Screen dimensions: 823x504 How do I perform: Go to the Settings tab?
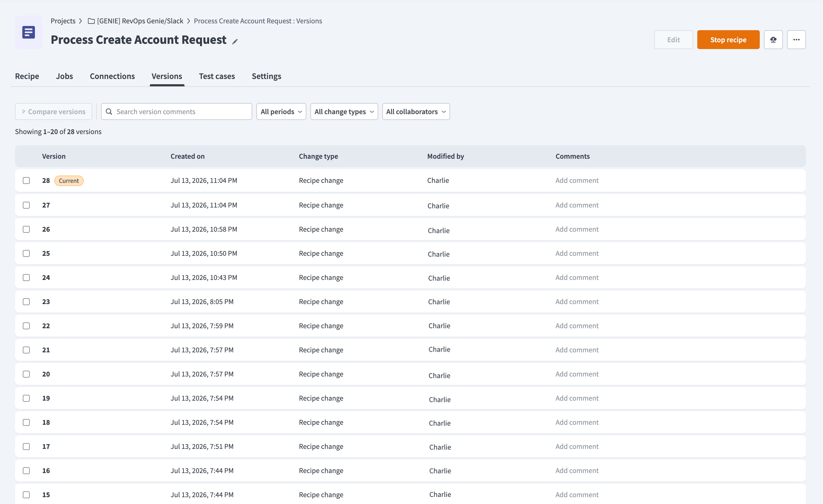(266, 76)
